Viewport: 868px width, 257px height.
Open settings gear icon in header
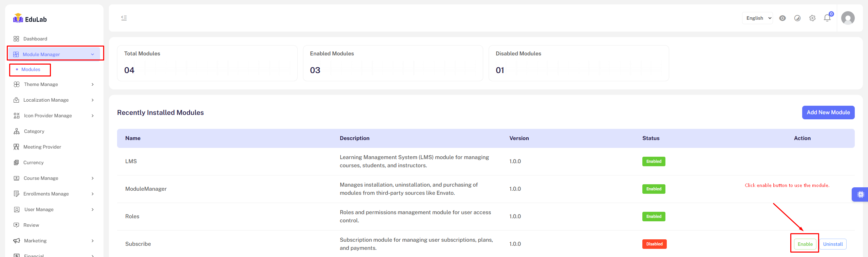click(x=812, y=18)
